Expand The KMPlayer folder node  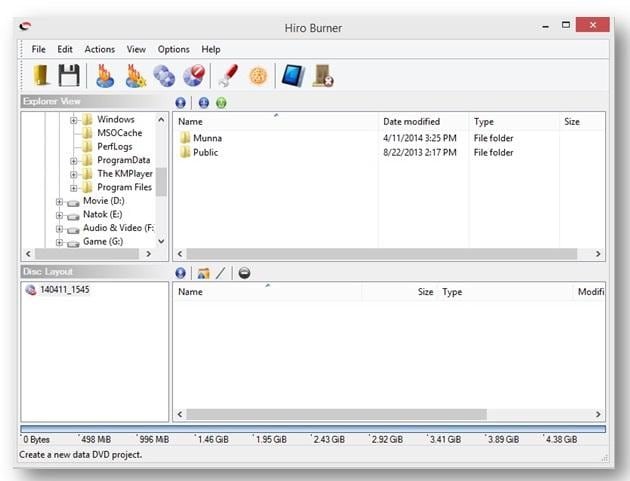coord(74,174)
